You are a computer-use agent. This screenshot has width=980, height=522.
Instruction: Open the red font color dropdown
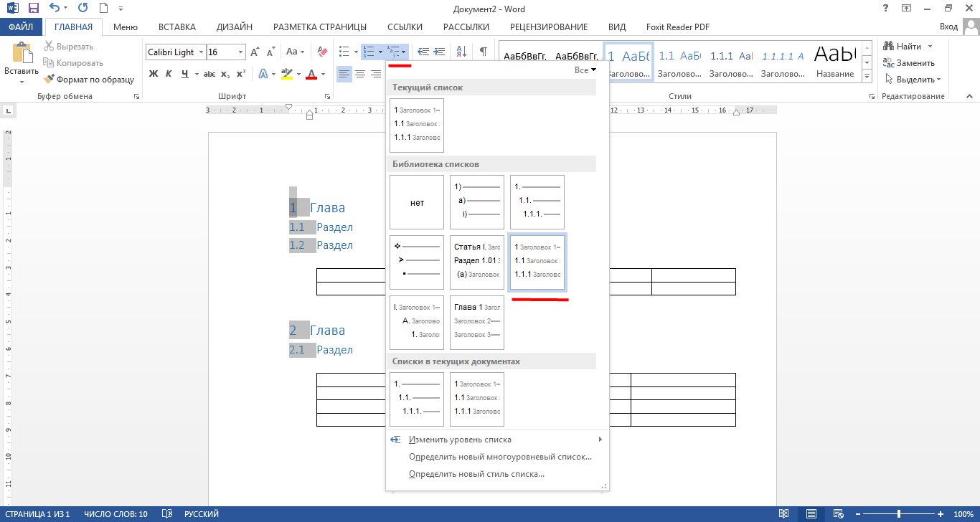pyautogui.click(x=324, y=74)
